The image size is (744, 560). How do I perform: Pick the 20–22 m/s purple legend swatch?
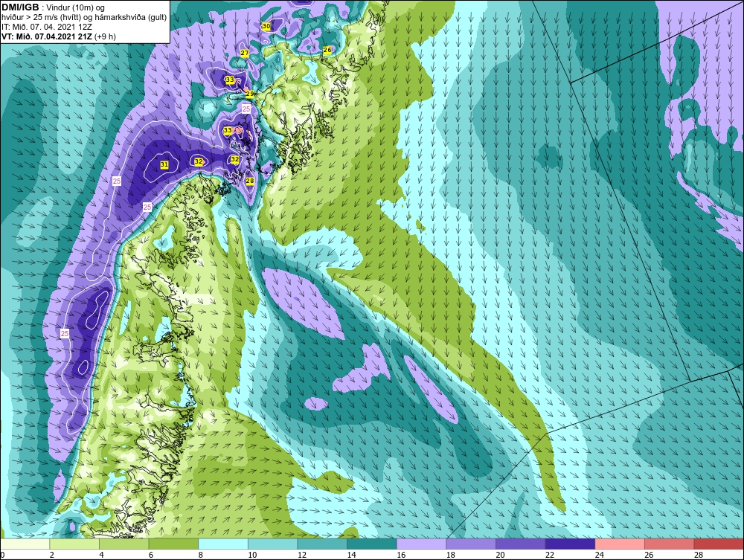(x=521, y=544)
